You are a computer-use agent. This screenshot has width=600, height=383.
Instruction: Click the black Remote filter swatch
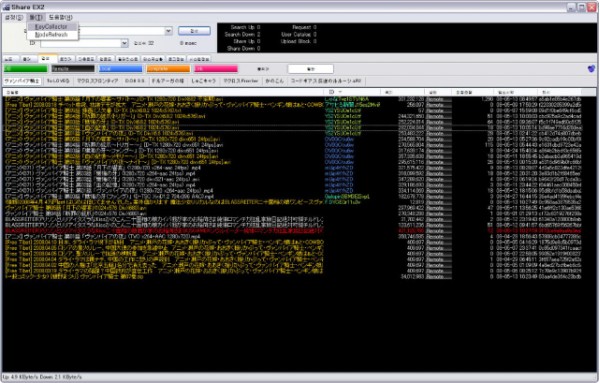[73, 69]
